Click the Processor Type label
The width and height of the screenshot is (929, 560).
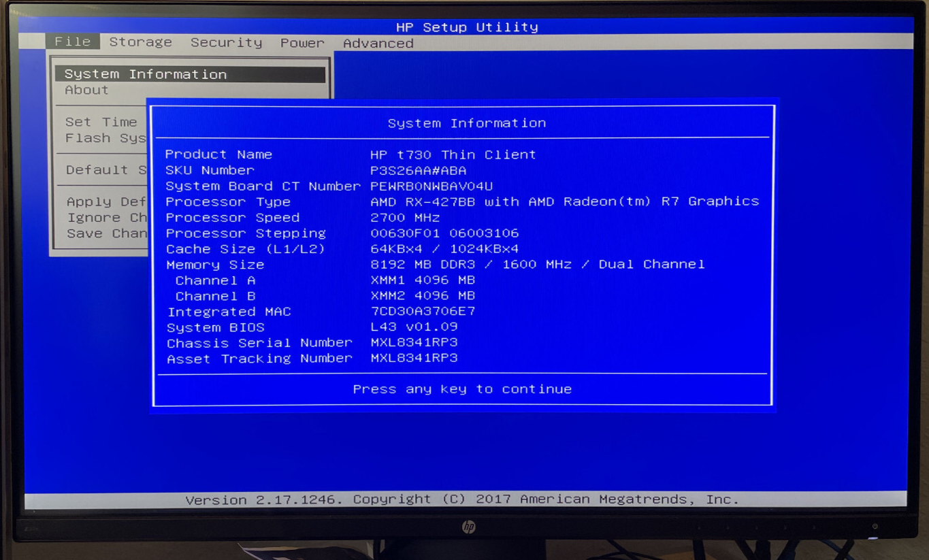click(x=228, y=202)
